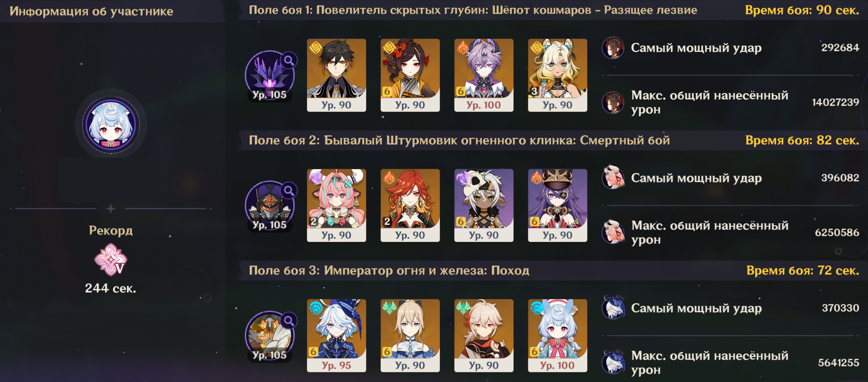Select Jean Anemo character card
This screenshot has width=868, height=382.
click(x=410, y=336)
